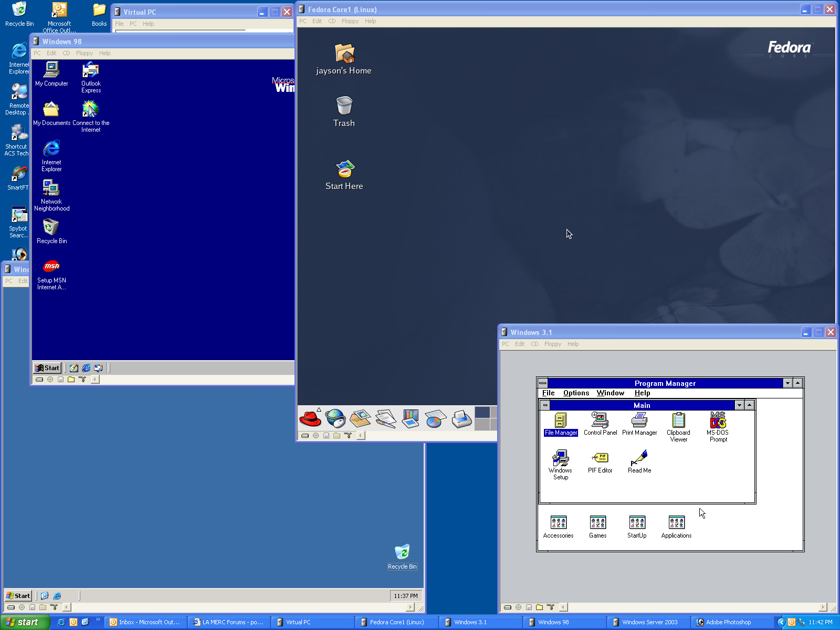Click Windows Server 2003 Start button
The height and width of the screenshot is (630, 840).
pos(18,595)
